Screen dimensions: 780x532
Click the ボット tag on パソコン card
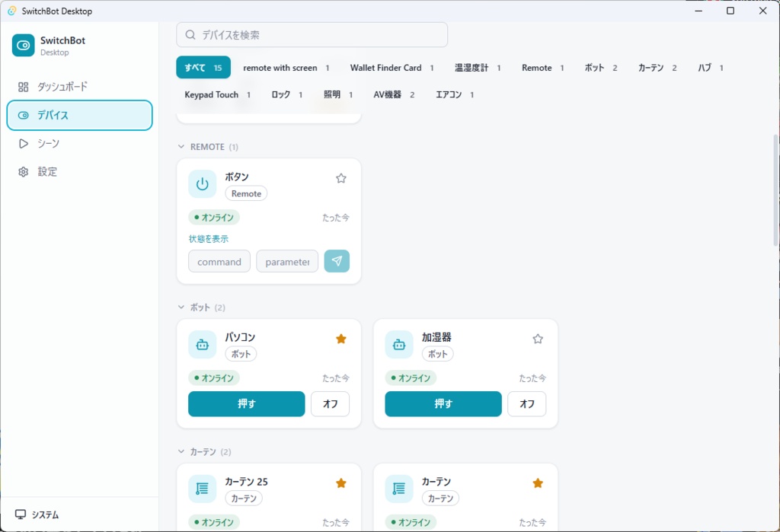click(x=241, y=354)
